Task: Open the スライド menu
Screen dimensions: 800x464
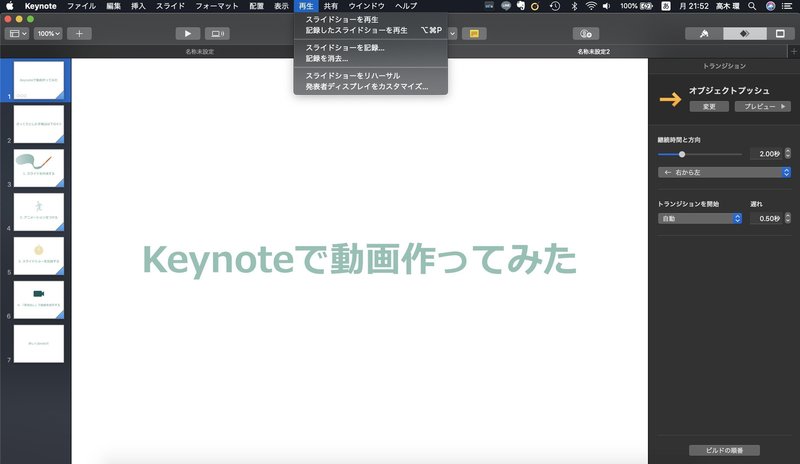Action: (170, 6)
